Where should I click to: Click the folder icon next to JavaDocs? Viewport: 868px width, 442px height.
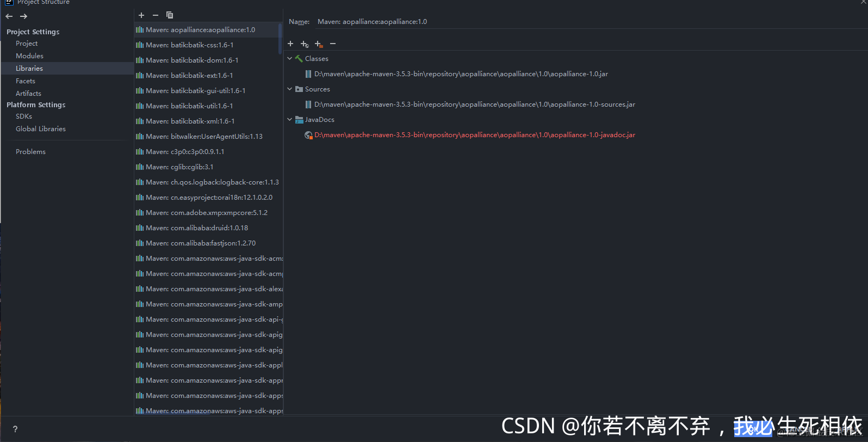point(299,120)
